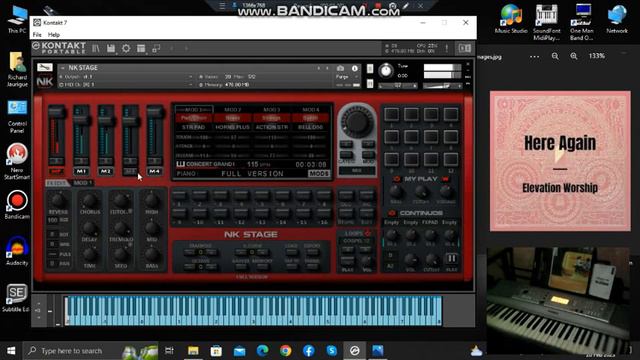640x360 pixels.
Task: Open Bandicam desktop icon
Action: pyautogui.click(x=17, y=205)
